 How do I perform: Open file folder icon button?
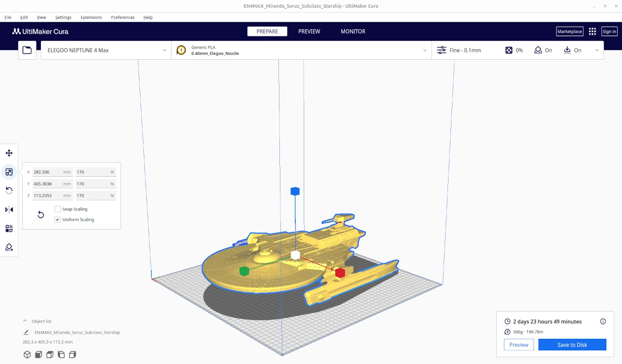tap(27, 50)
